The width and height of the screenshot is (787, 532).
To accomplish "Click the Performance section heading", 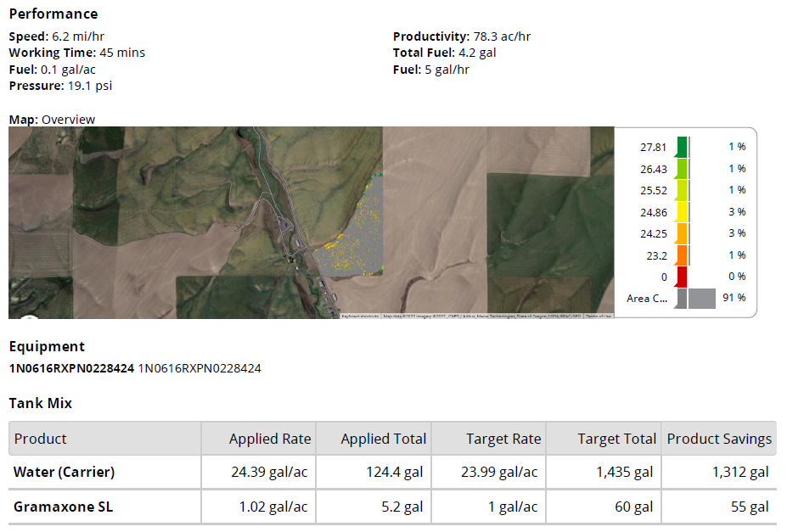I will (53, 14).
